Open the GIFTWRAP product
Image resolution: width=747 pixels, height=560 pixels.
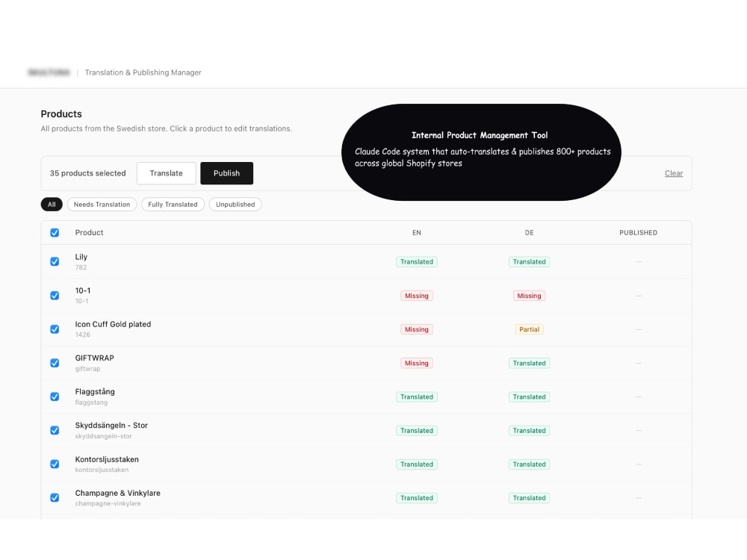click(x=94, y=358)
